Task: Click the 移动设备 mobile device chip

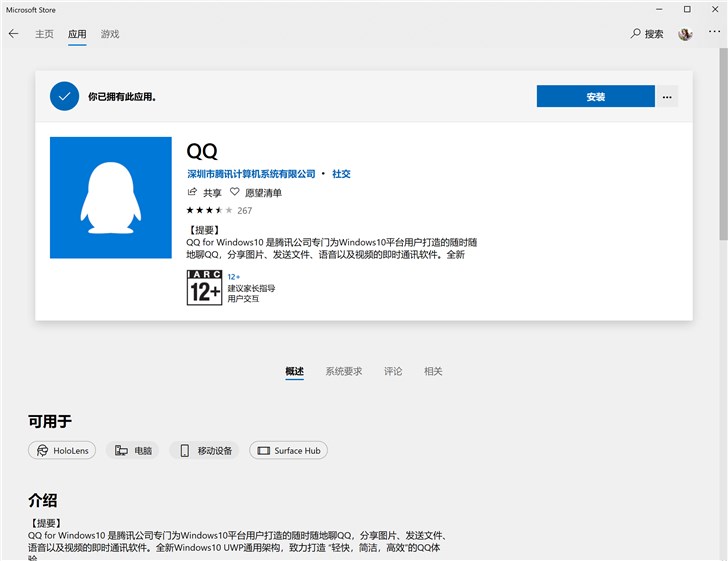Action: point(204,450)
